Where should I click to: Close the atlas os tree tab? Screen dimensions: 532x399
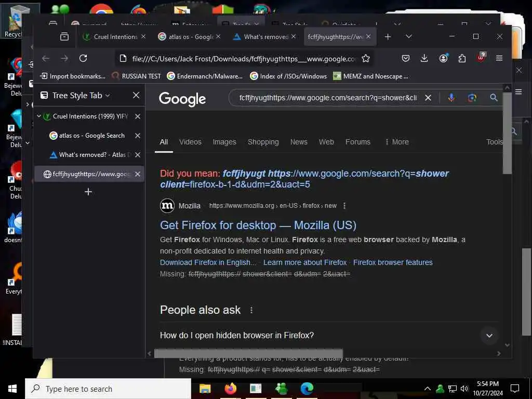pos(137,136)
